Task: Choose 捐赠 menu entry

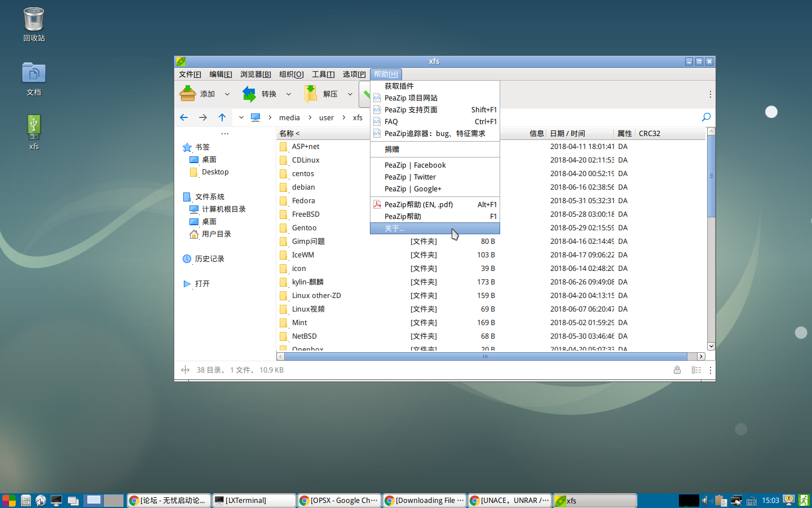Action: coord(435,149)
